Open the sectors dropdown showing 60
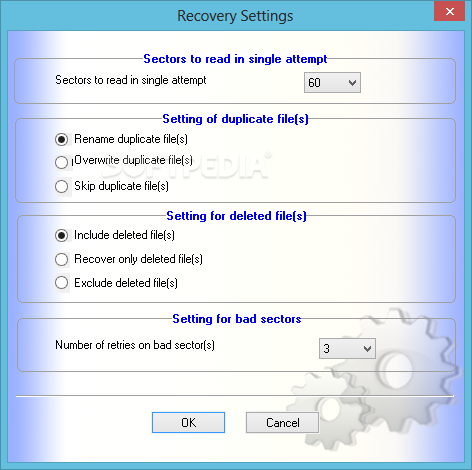The height and width of the screenshot is (470, 472). [x=332, y=82]
